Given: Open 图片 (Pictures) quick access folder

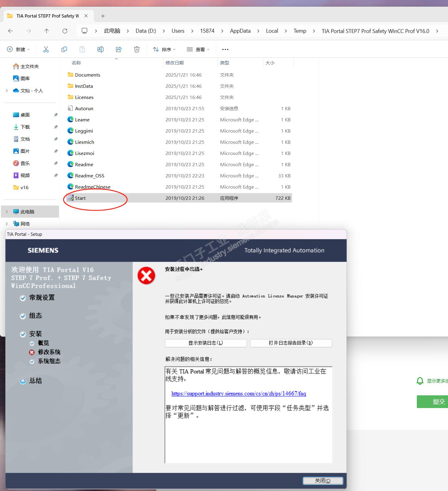Looking at the screenshot, I should 21,151.
